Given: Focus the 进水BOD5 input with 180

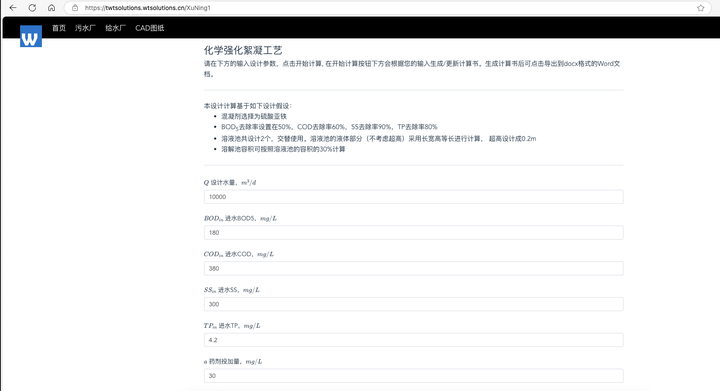Looking at the screenshot, I should [x=413, y=233].
